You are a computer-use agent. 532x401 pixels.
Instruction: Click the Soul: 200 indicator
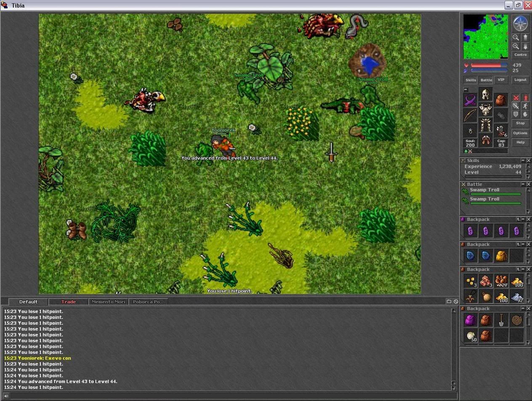(471, 143)
